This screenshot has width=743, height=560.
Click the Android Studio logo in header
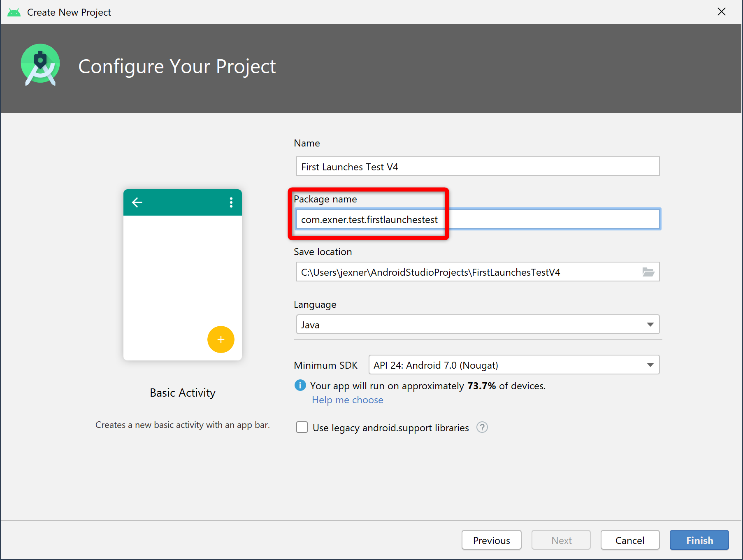click(40, 65)
